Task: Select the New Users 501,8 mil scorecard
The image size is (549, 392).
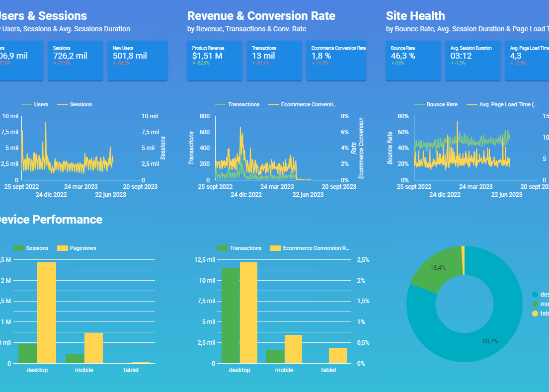Action: point(138,61)
